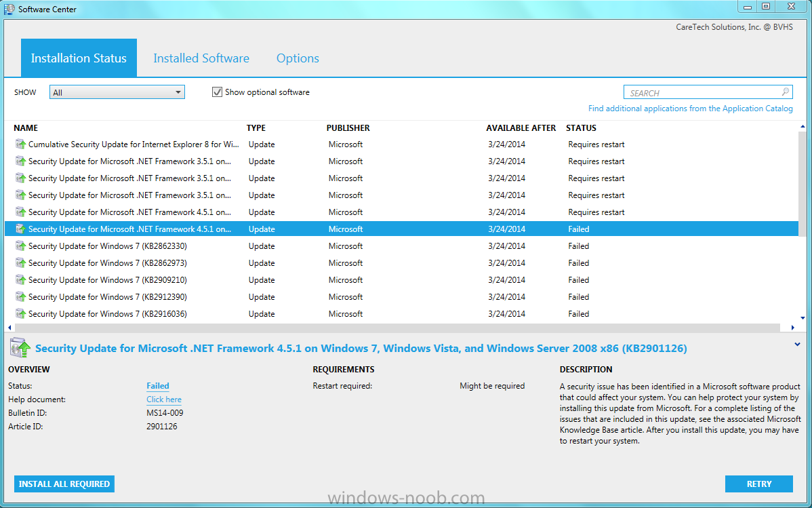Switch to Installation Status tab
This screenshot has height=508, width=812.
[x=79, y=58]
